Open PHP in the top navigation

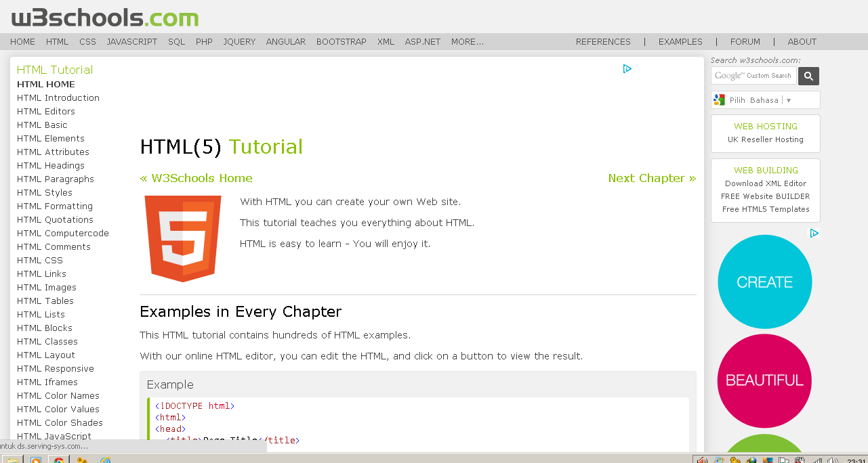tap(204, 42)
